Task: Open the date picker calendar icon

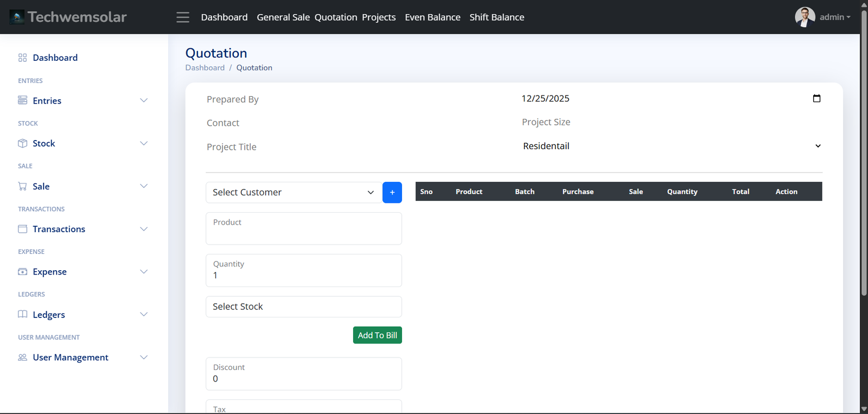Action: click(816, 98)
